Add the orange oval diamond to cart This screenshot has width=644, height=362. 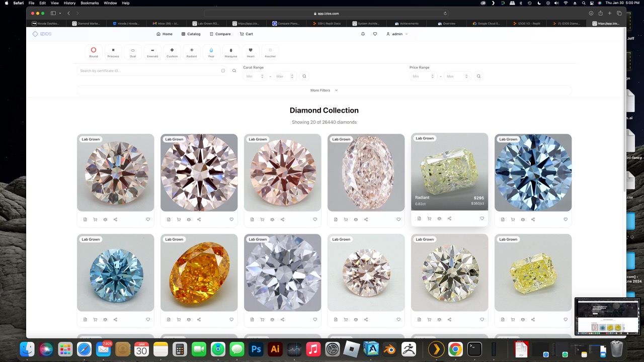coord(179,319)
